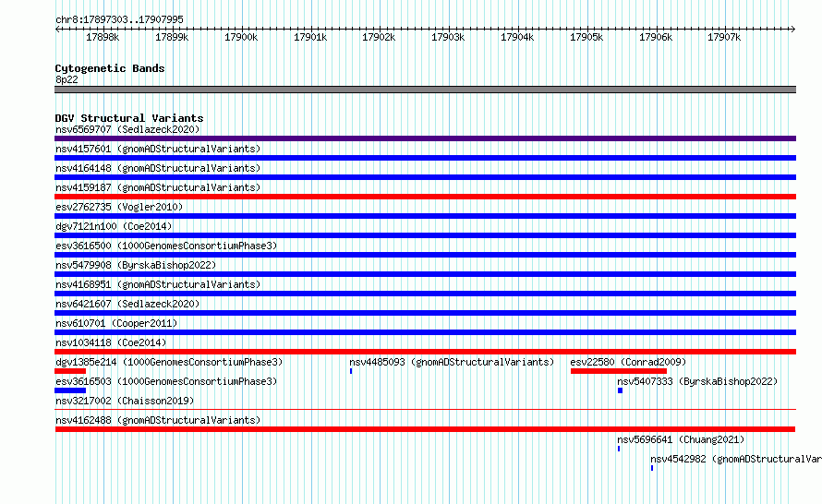
Task: Open nsv4162488 (gnomADStructuralVariants) variant label
Action: point(158,420)
